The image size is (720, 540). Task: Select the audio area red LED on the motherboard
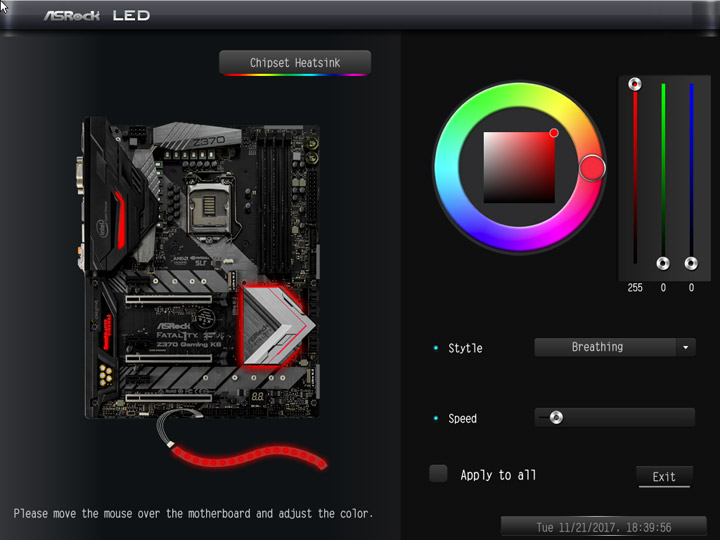pos(107,332)
